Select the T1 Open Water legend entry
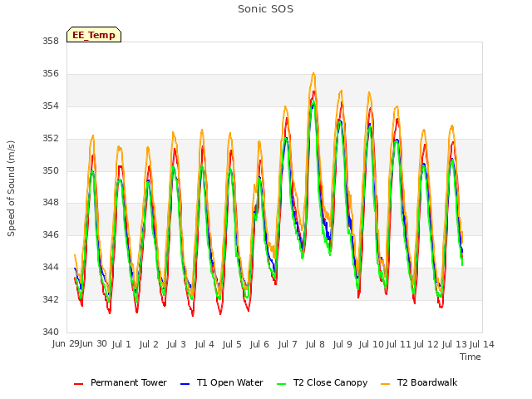The image size is (532, 399). tap(222, 382)
